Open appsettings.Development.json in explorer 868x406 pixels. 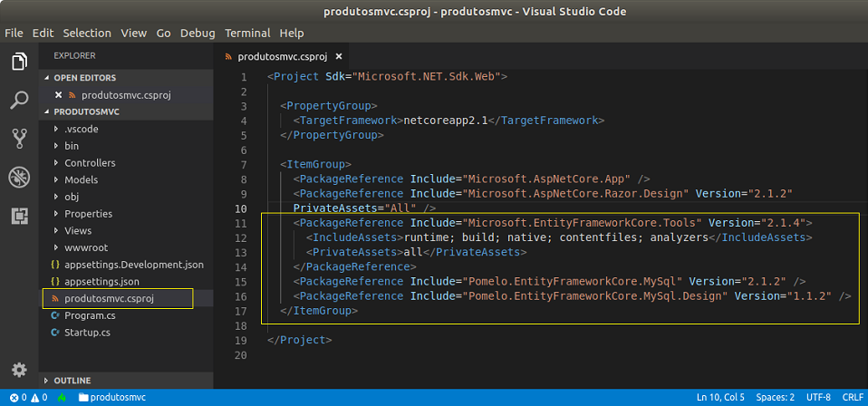point(134,265)
